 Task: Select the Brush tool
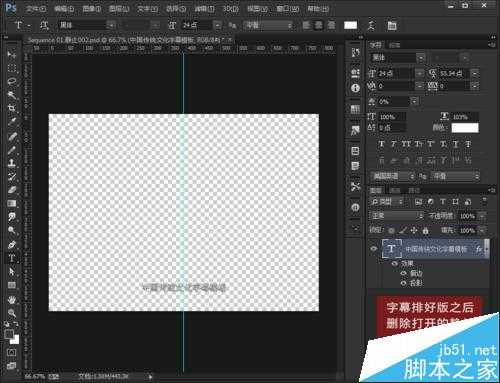(12, 150)
